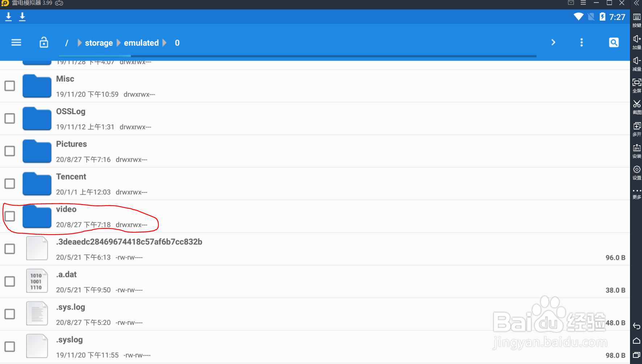Expand the breadcrumb right chevron arrow
This screenshot has height=364, width=642.
pos(553,42)
